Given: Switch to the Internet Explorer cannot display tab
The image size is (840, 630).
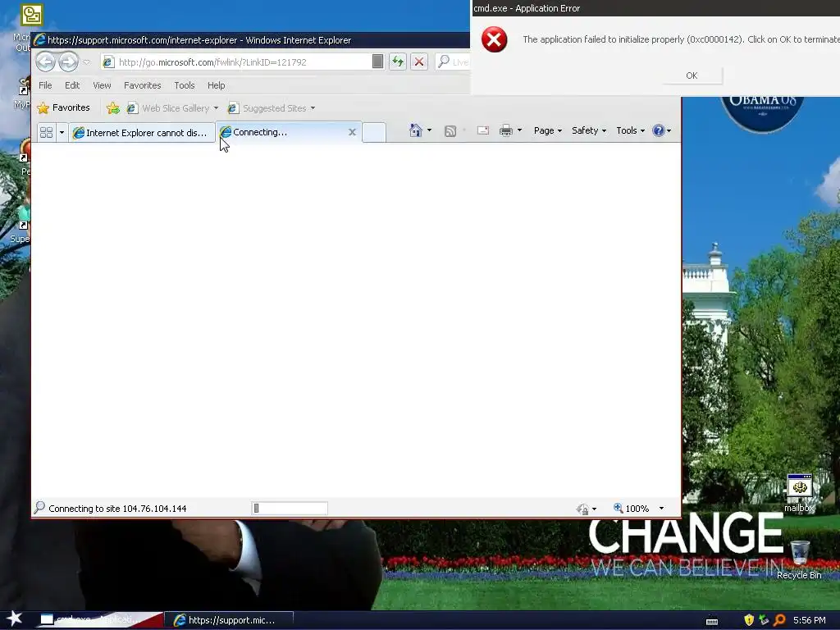Looking at the screenshot, I should tap(141, 132).
